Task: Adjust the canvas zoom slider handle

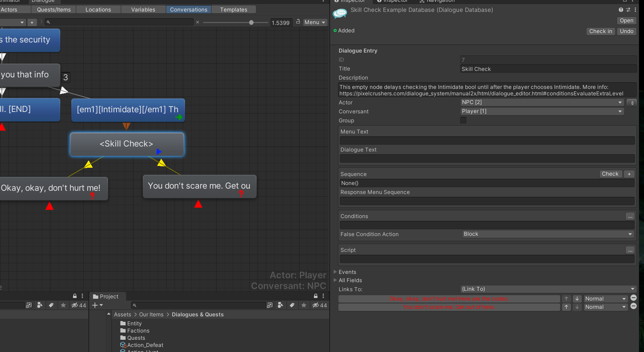Action: (x=251, y=22)
